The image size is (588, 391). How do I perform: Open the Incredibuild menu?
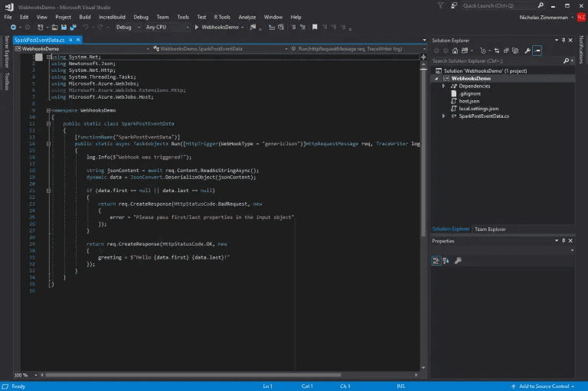[112, 16]
